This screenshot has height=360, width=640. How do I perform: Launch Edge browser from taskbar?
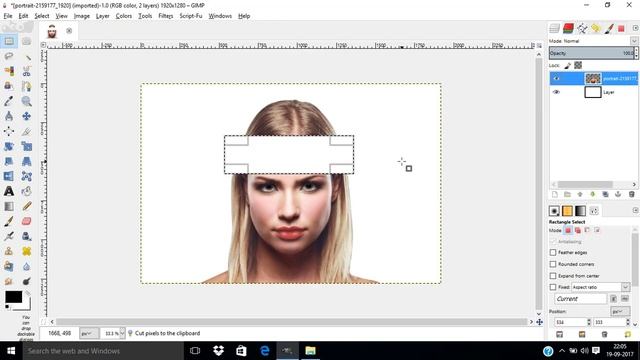[x=264, y=351]
